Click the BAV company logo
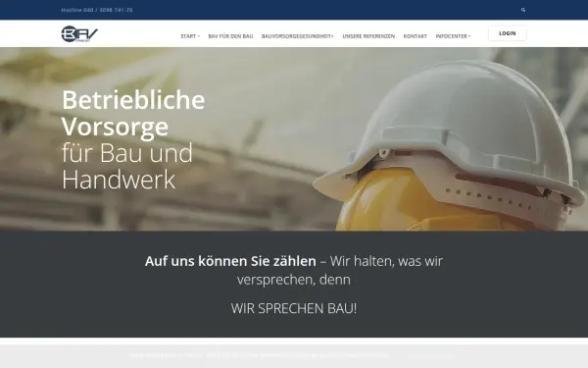This screenshot has height=368, width=588. [x=79, y=34]
